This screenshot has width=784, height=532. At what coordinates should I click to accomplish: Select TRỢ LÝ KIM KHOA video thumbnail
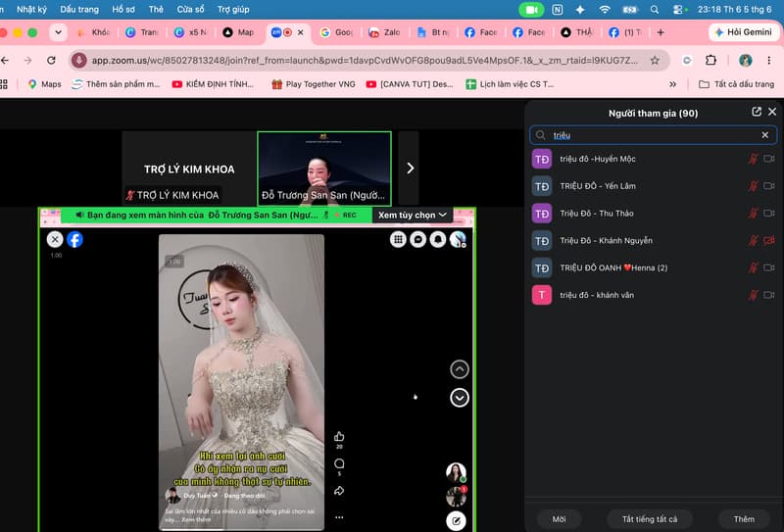pos(189,169)
